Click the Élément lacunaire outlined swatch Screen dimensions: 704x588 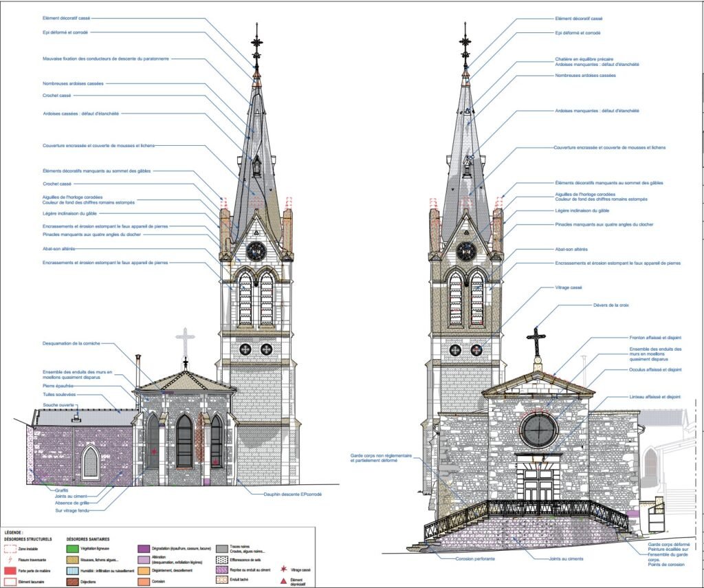10,582
